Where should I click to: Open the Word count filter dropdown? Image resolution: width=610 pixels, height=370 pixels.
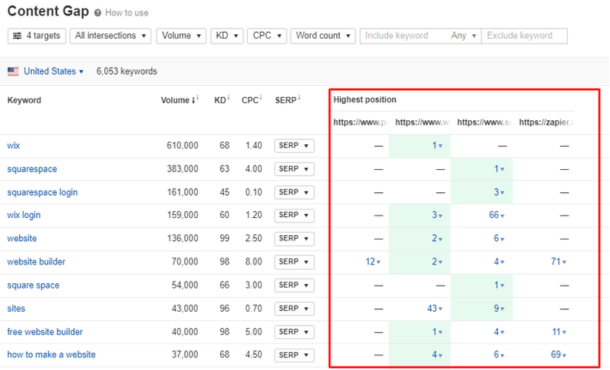coord(323,36)
